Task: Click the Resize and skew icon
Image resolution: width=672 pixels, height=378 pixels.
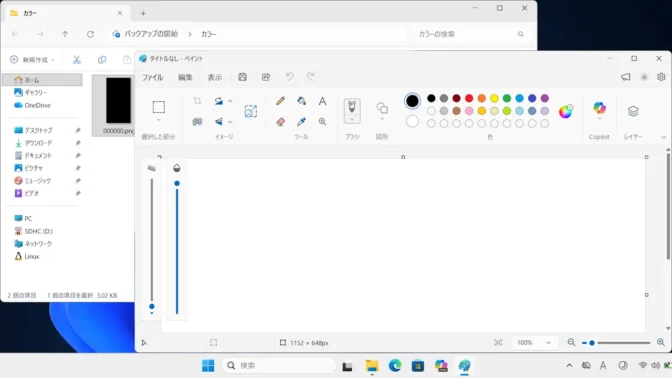Action: click(251, 111)
